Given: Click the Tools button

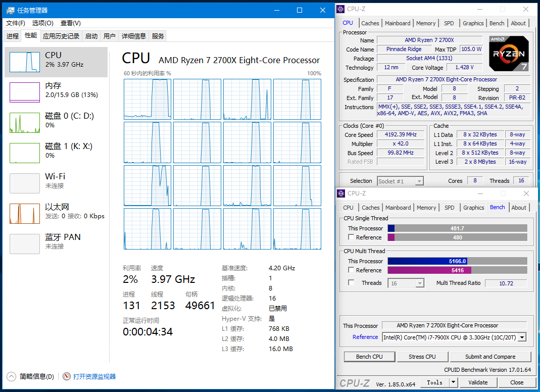Looking at the screenshot, I should [x=434, y=382].
